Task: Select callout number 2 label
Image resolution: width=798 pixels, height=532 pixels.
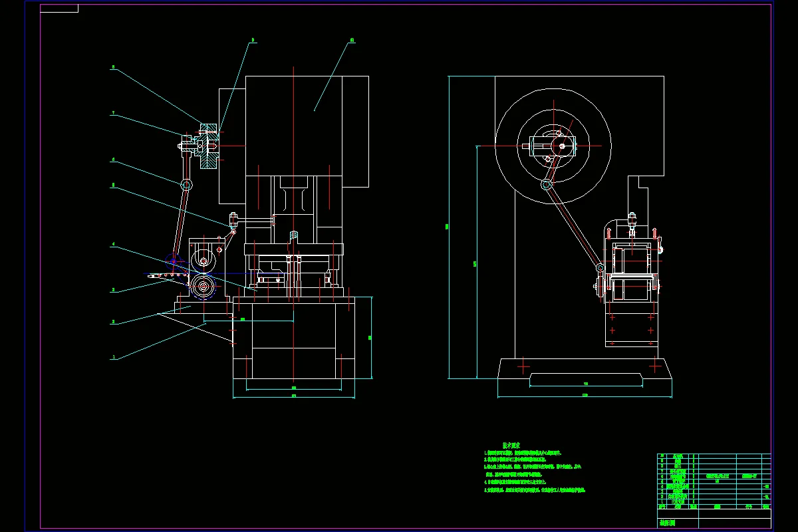Action: (113, 322)
